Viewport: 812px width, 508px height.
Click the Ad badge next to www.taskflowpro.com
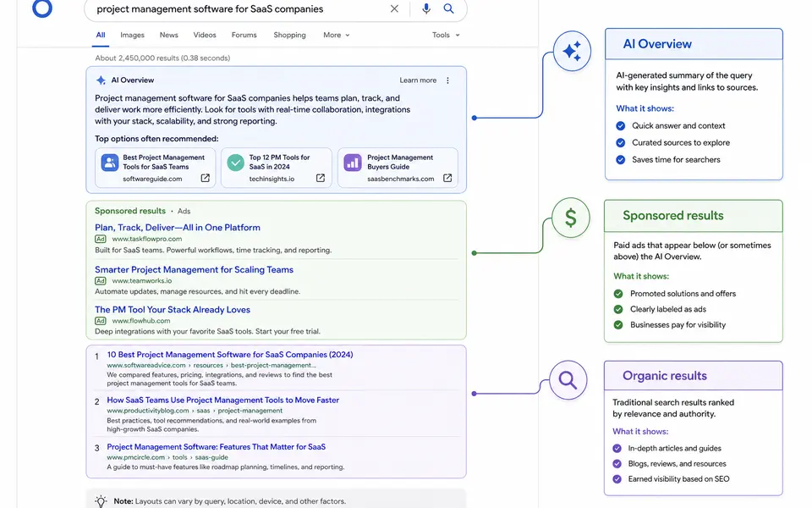[x=101, y=239]
